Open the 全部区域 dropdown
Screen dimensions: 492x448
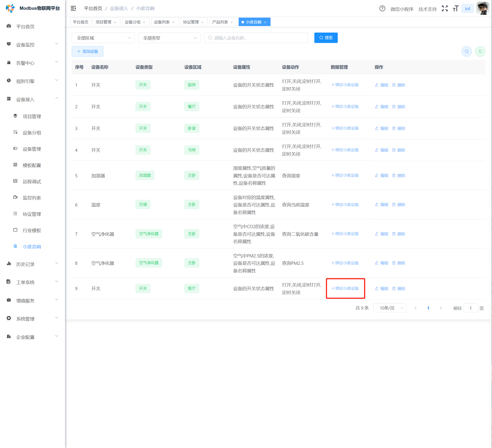pyautogui.click(x=103, y=38)
